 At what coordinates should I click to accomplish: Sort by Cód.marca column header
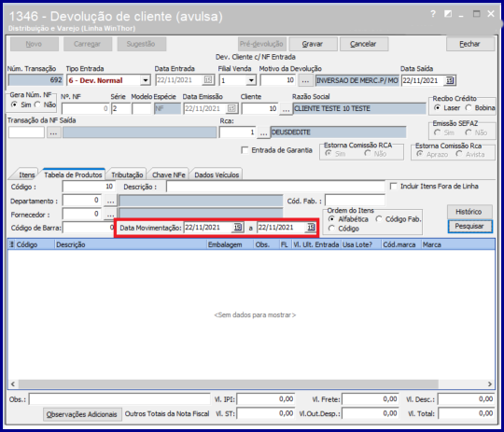point(401,244)
